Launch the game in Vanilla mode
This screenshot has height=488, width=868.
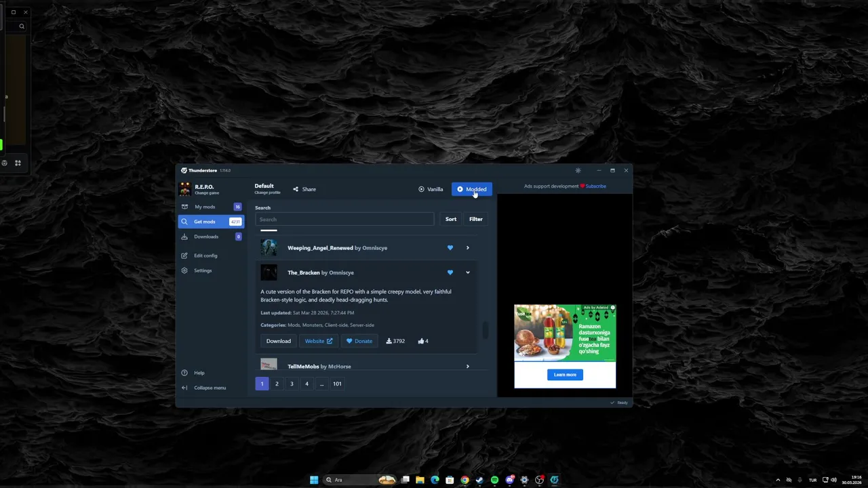(x=431, y=189)
